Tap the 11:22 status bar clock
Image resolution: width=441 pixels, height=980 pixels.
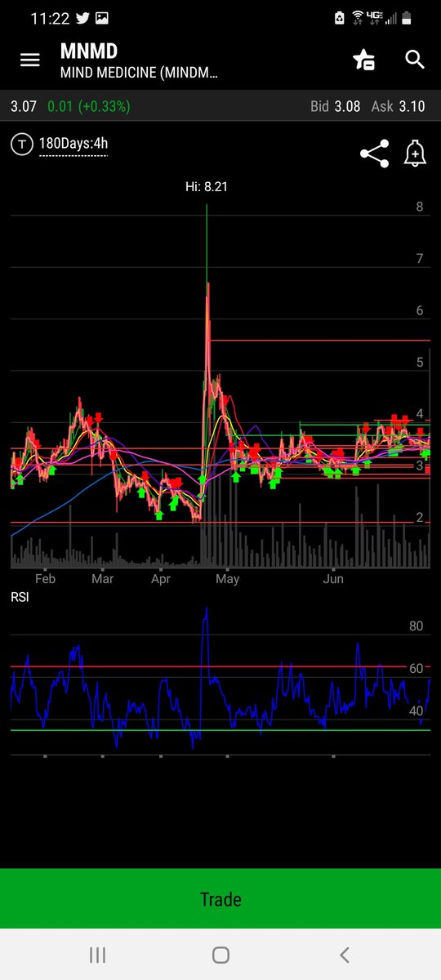[50, 18]
